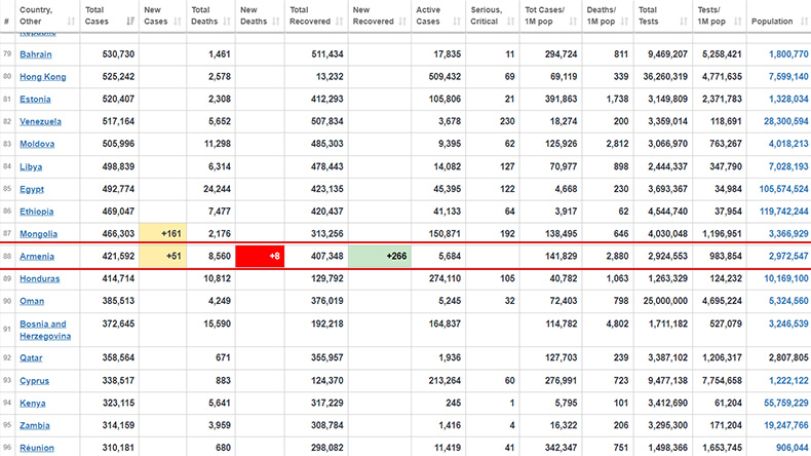Select Venezuela serious critical value 230
Image resolution: width=811 pixels, height=456 pixels.
coord(507,121)
